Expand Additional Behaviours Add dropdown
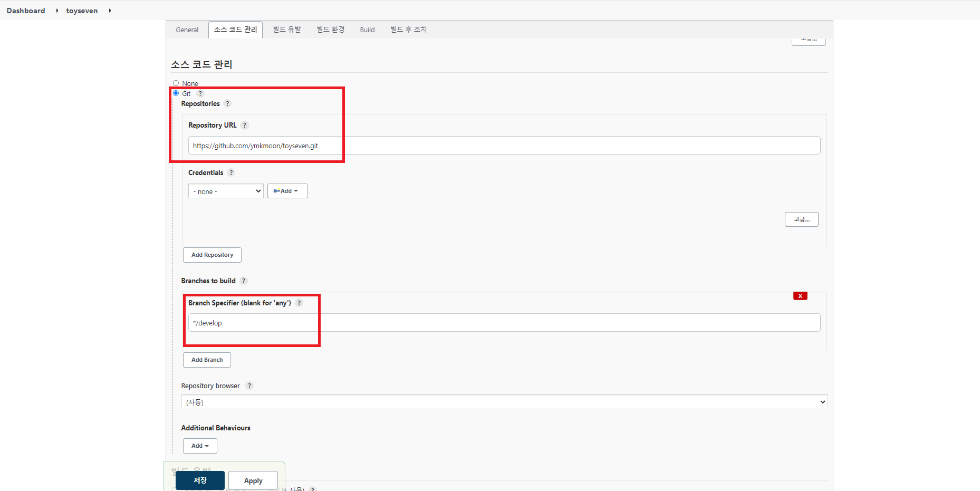 (x=200, y=446)
